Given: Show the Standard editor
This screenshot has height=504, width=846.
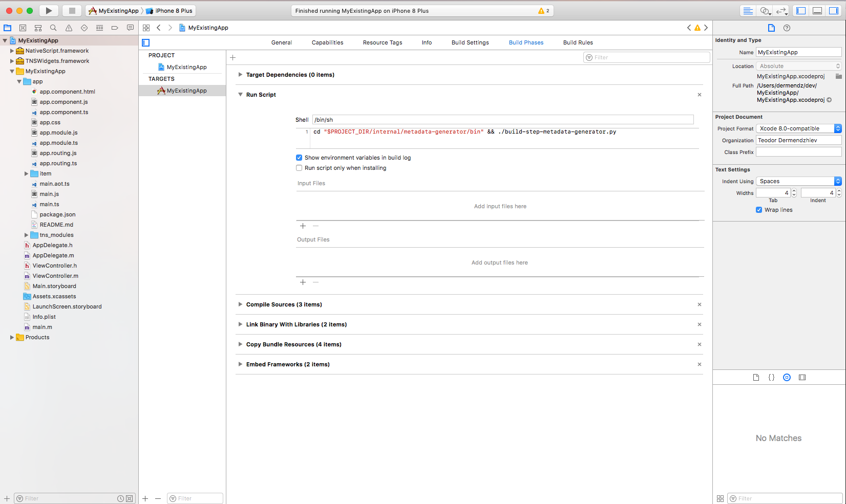Looking at the screenshot, I should [x=748, y=11].
